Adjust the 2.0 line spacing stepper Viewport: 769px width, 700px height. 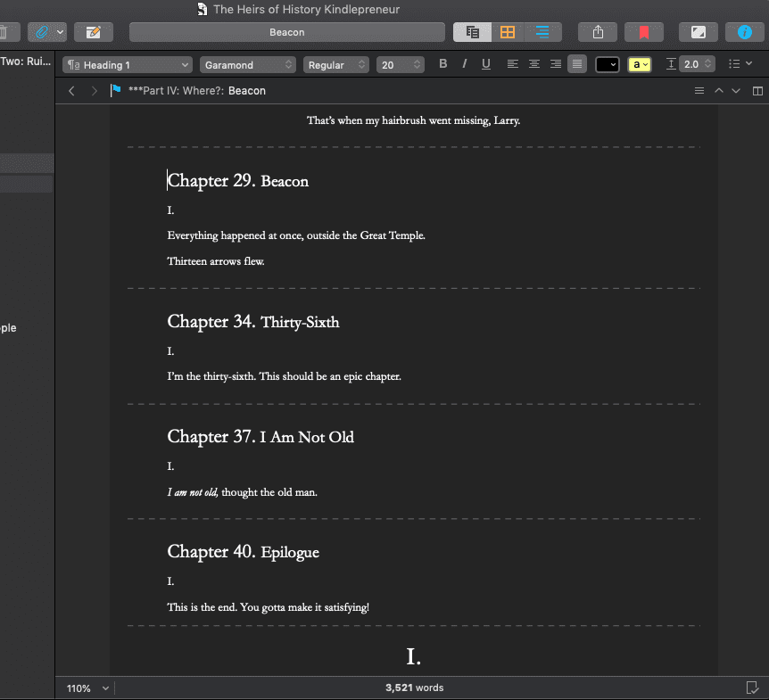707,64
